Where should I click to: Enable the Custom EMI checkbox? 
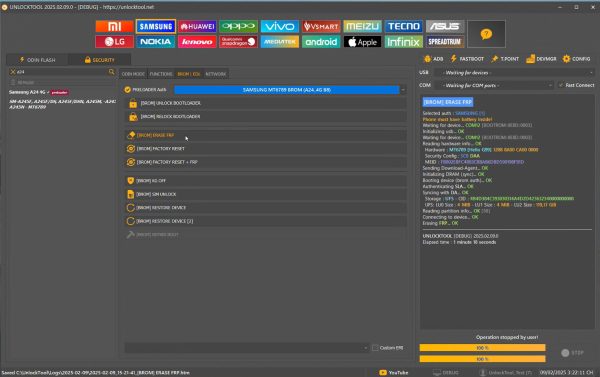coord(375,348)
